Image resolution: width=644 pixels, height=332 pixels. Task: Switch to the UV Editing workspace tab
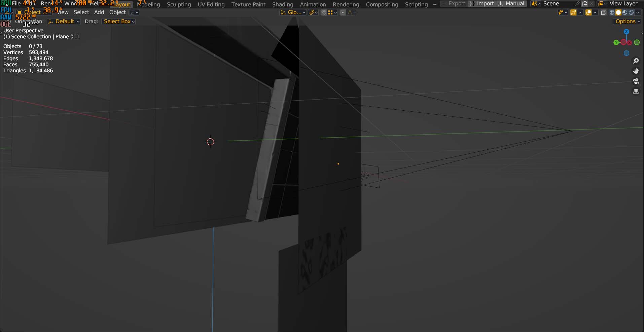pyautogui.click(x=211, y=4)
